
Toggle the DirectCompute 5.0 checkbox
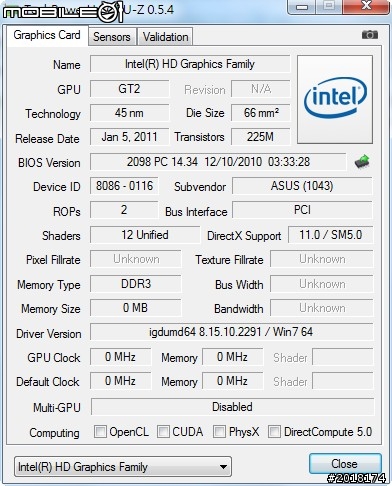[x=274, y=431]
